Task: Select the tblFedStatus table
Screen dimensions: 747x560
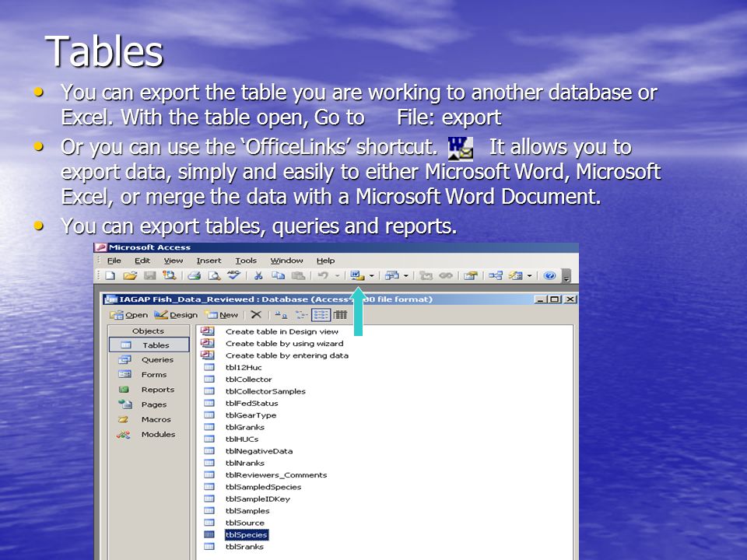Action: click(251, 403)
